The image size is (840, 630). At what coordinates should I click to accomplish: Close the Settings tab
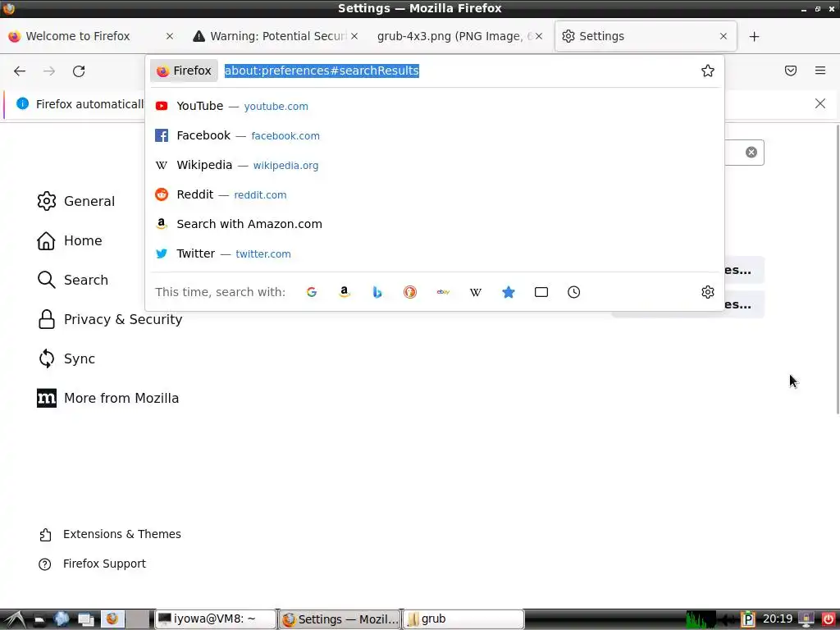pyautogui.click(x=724, y=36)
